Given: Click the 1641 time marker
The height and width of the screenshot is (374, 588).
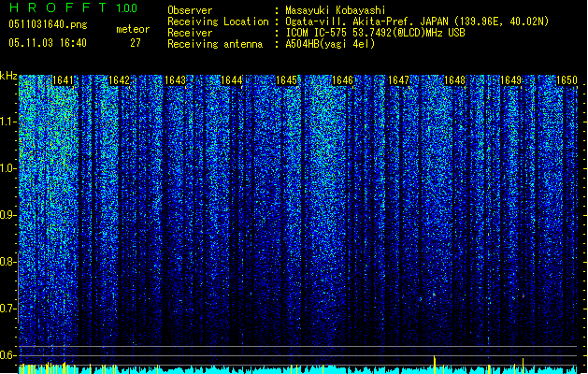Looking at the screenshot, I should coord(63,80).
